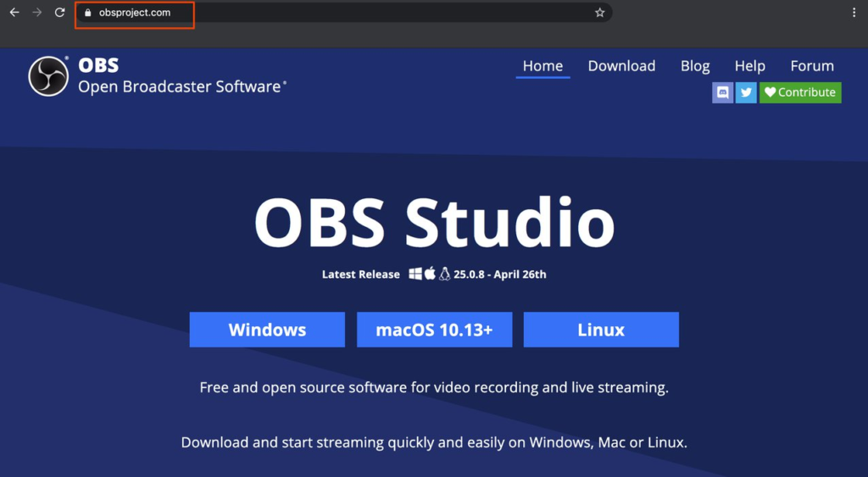Open the Blog nav item
This screenshot has height=477, width=868.
pyautogui.click(x=695, y=66)
